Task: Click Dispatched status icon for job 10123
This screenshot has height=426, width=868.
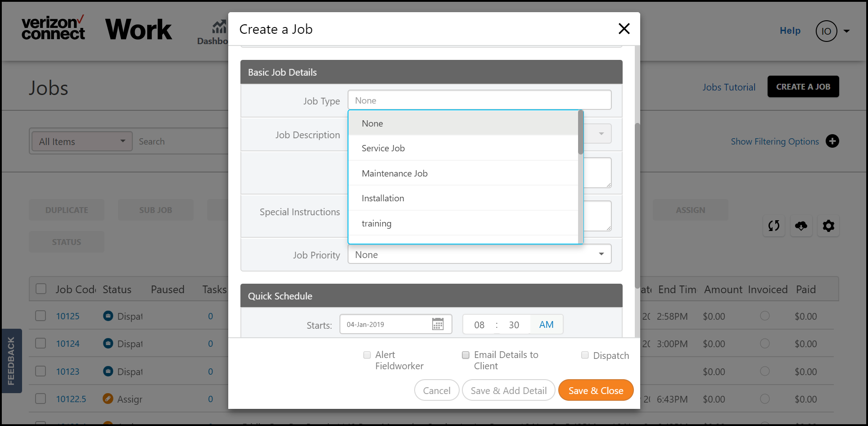Action: 108,371
